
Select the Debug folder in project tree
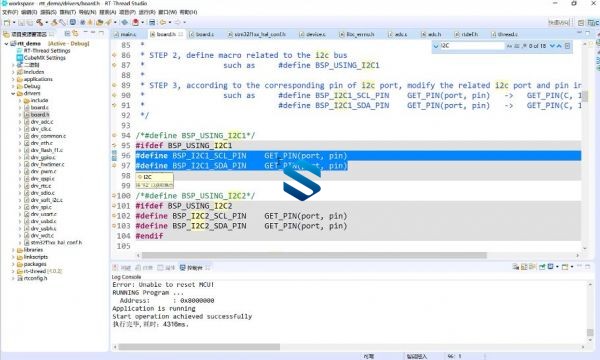[x=32, y=86]
